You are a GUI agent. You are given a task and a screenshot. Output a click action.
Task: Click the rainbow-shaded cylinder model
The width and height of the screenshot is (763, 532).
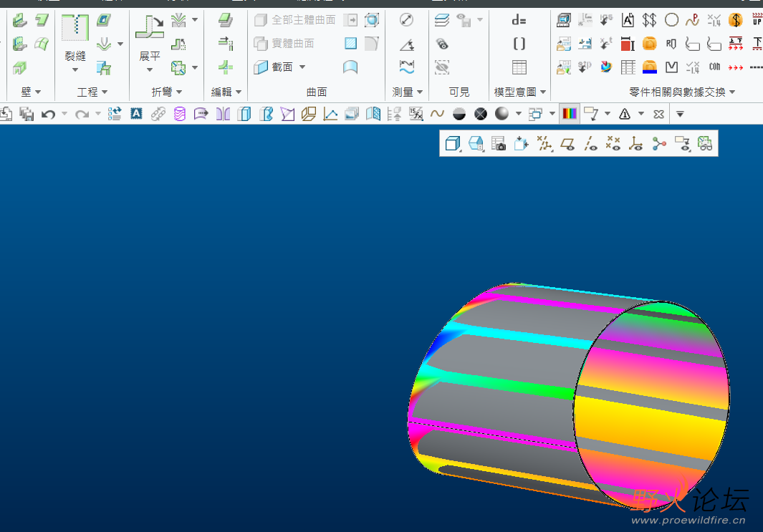pyautogui.click(x=568, y=396)
